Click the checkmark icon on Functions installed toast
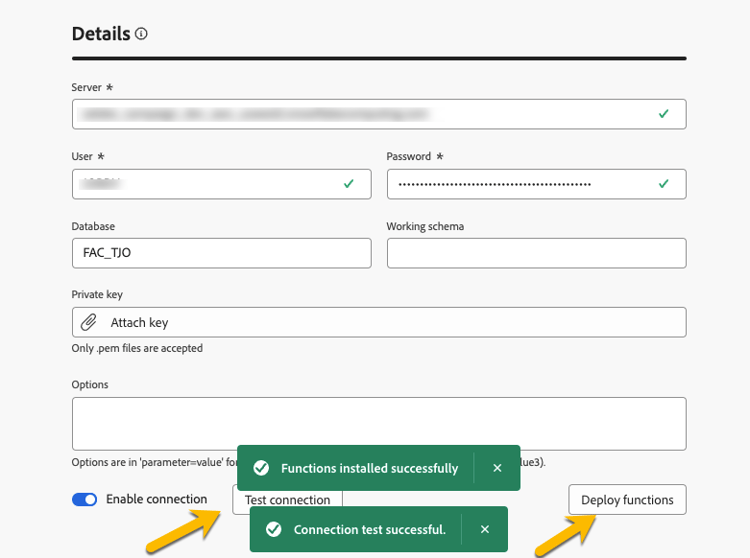 (261, 468)
